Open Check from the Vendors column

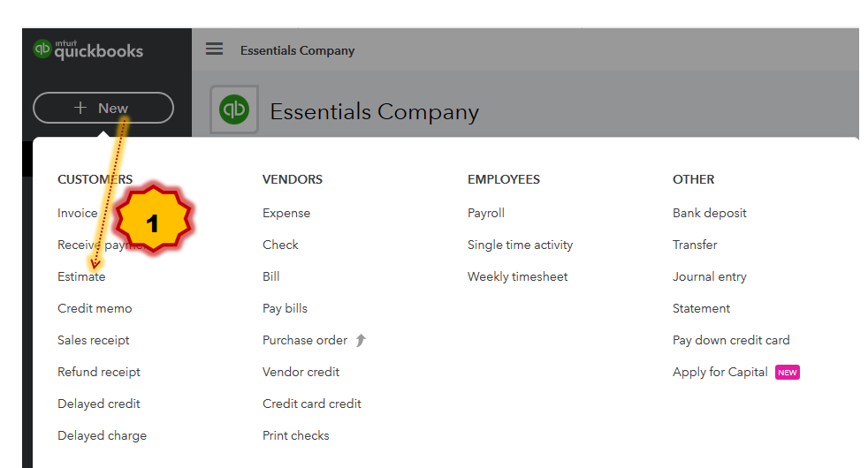tap(280, 245)
